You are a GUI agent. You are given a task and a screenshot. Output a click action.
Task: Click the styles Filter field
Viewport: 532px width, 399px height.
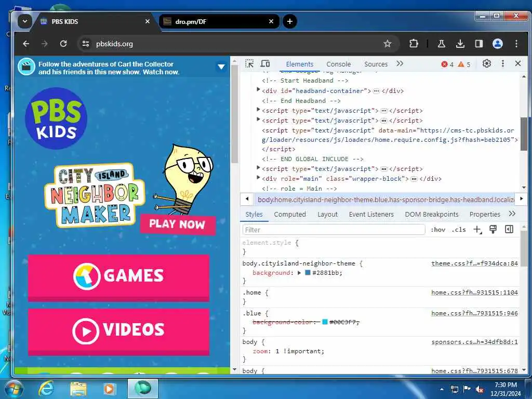[334, 230]
